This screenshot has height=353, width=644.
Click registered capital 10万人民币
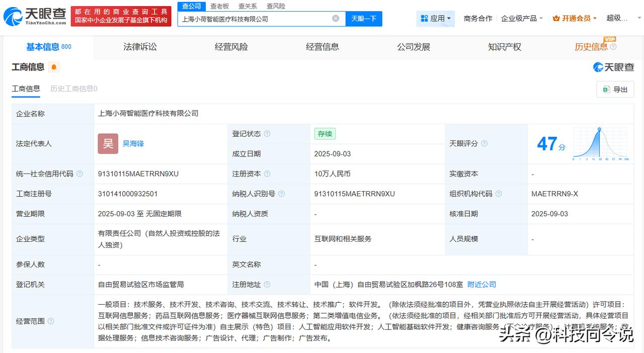pyautogui.click(x=333, y=173)
